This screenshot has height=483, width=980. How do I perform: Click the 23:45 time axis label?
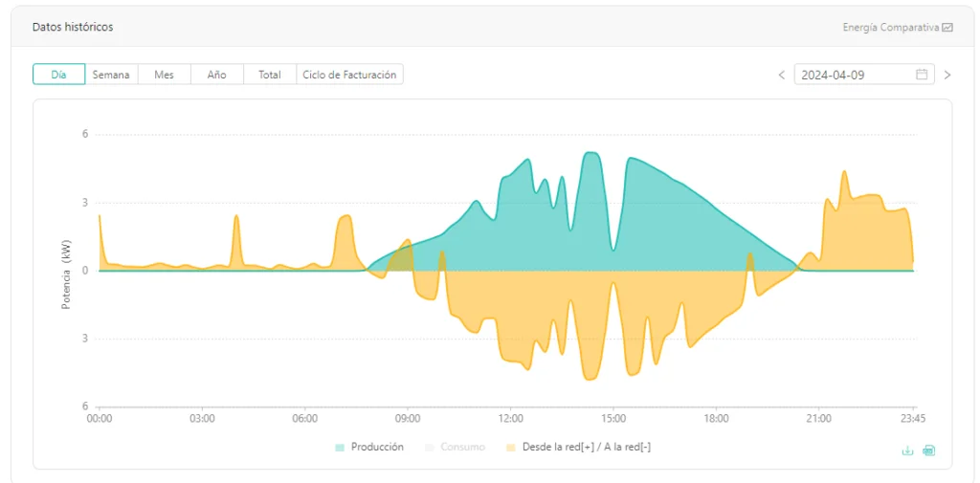(913, 417)
